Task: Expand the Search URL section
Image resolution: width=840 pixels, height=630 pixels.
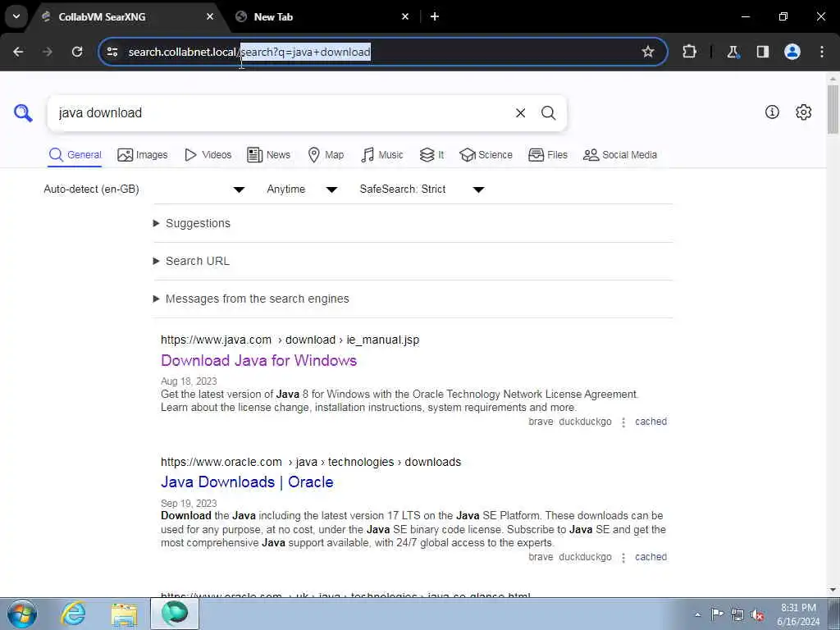Action: (x=197, y=261)
